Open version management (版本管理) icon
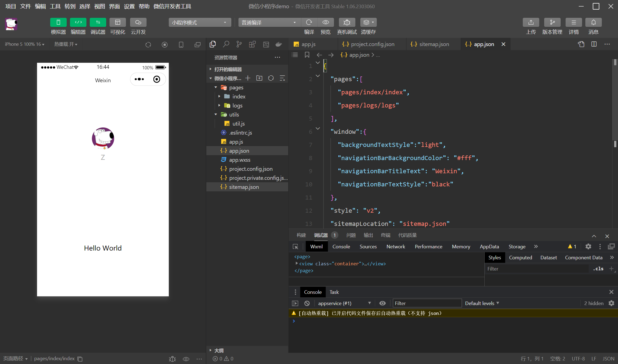Image resolution: width=618 pixels, height=364 pixels. [552, 22]
